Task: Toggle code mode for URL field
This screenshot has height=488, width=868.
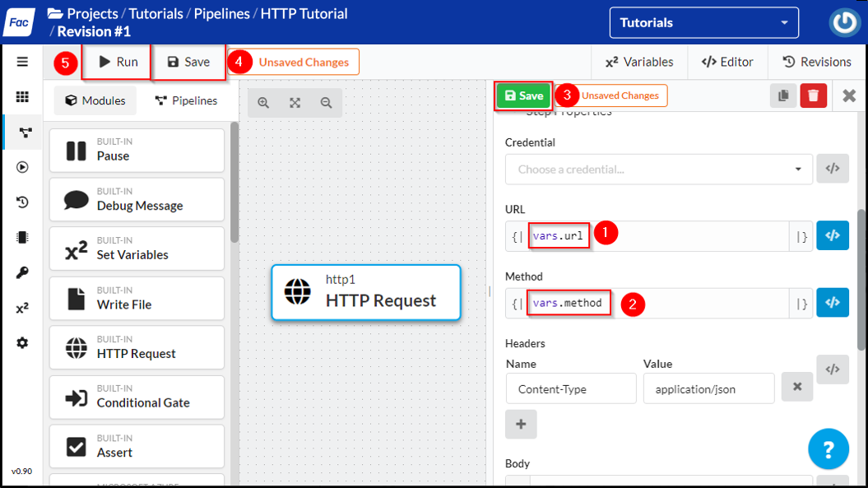Action: tap(832, 235)
